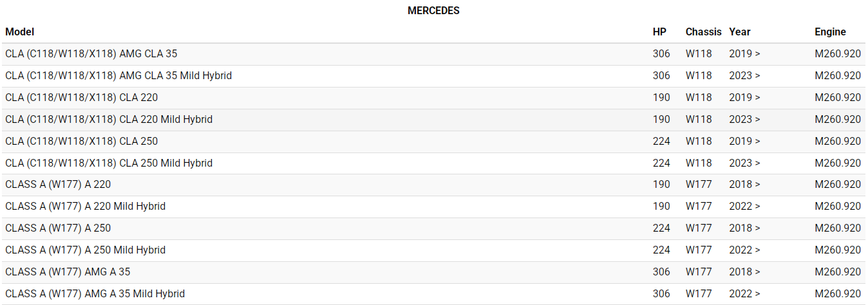Select the AMG CLA 35 Mild Hybrid row
This screenshot has width=868, height=305.
(x=118, y=76)
